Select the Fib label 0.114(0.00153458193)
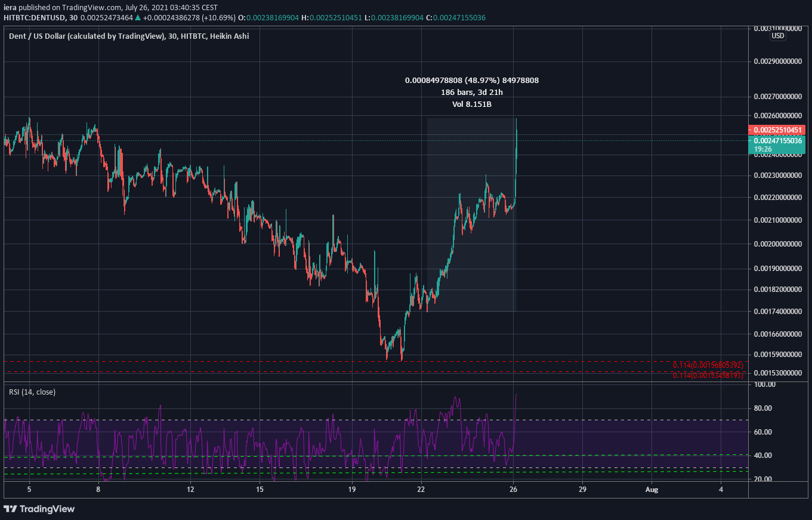This screenshot has height=520, width=812. tap(708, 376)
